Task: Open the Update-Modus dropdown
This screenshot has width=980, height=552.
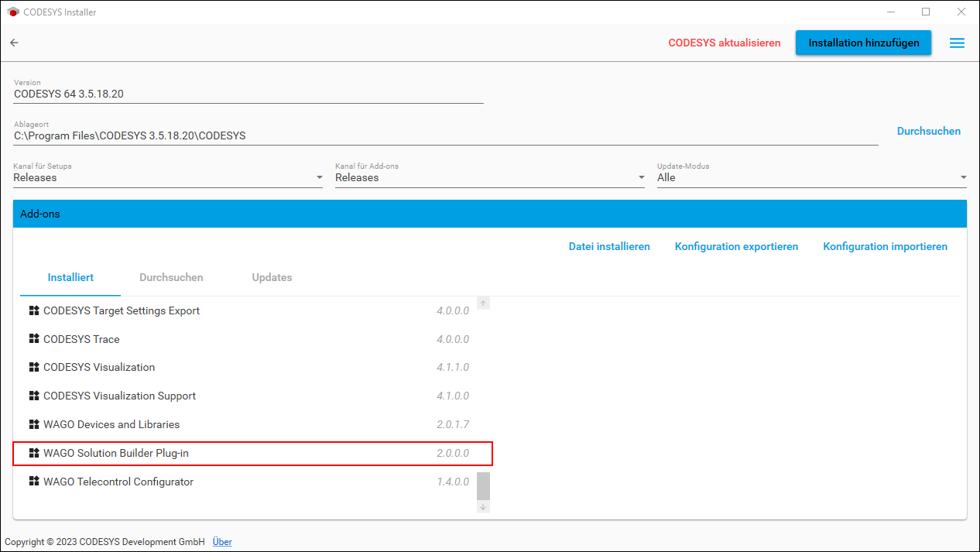Action: pyautogui.click(x=812, y=177)
